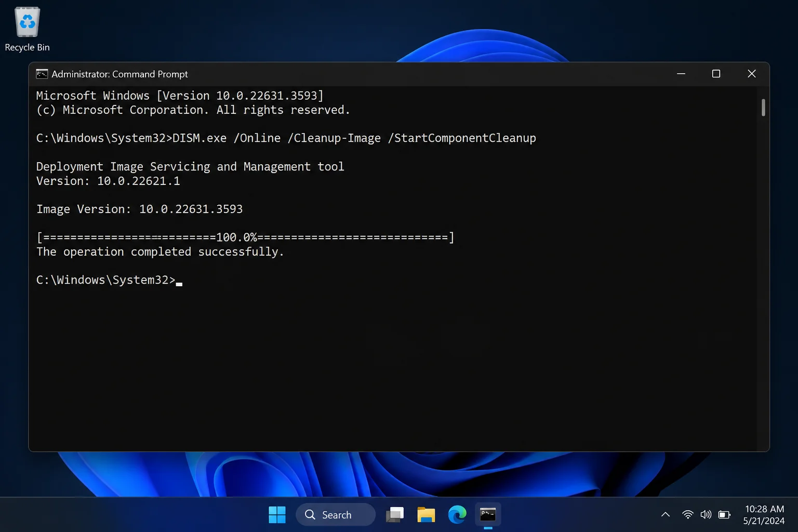Click the volume speaker icon
The image size is (798, 532).
point(706,515)
